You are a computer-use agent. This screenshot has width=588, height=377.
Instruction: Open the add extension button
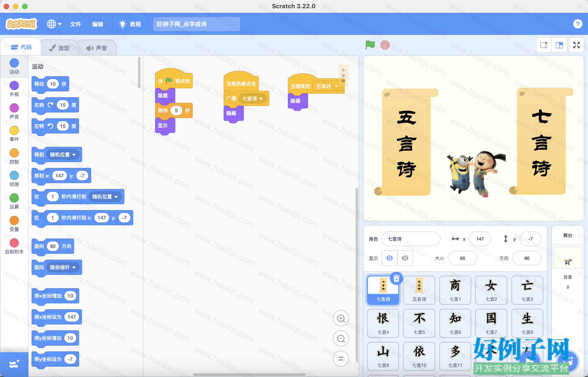click(14, 364)
